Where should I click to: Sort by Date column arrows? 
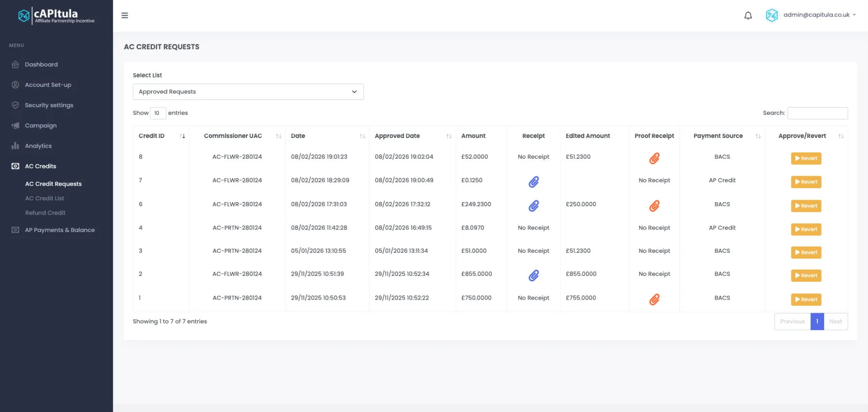click(x=362, y=136)
